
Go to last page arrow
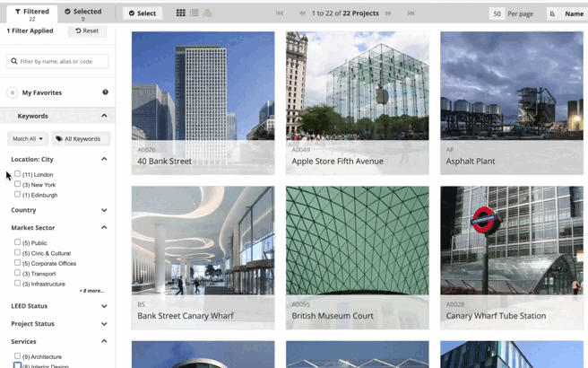411,13
